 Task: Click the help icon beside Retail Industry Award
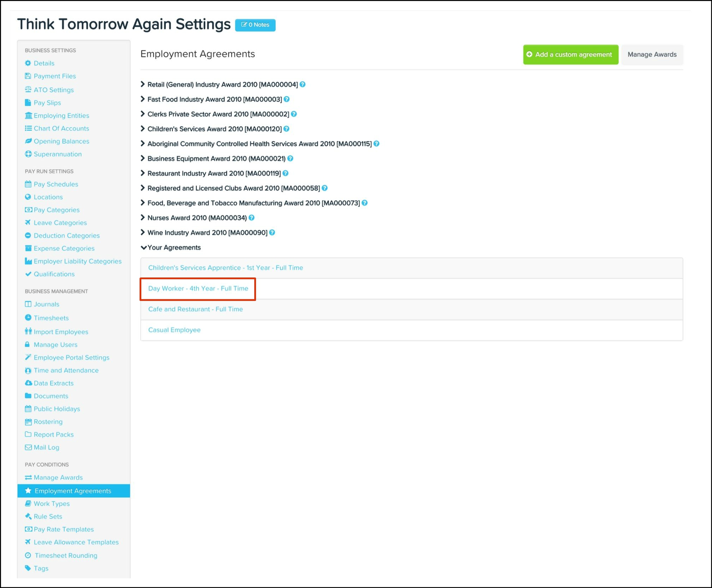tap(303, 85)
